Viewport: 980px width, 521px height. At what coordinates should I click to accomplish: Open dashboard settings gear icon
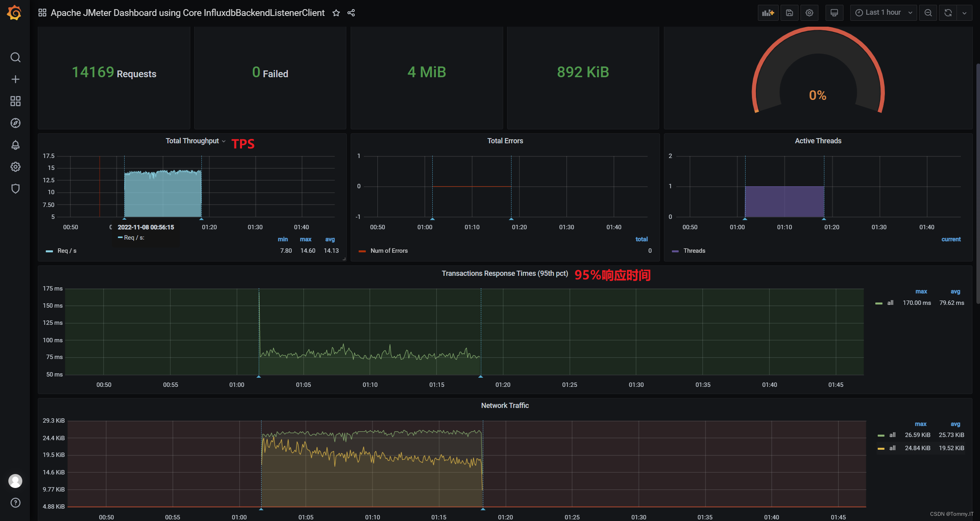tap(809, 12)
